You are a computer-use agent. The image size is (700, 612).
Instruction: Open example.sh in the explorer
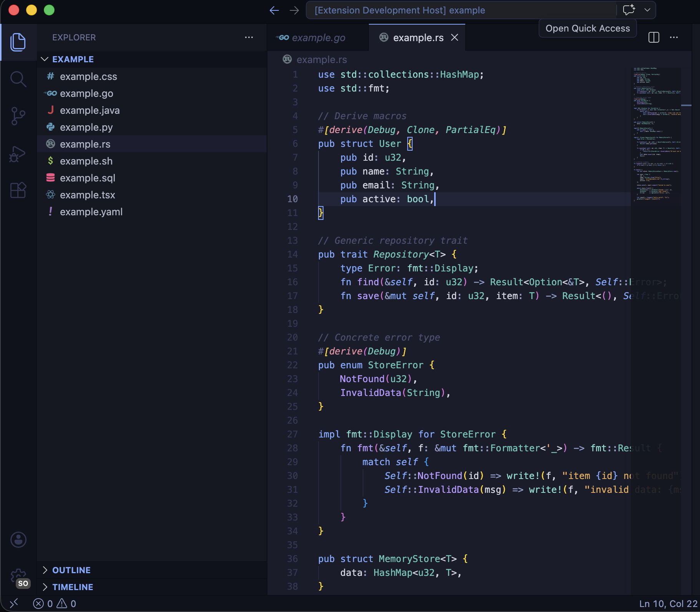152,161
